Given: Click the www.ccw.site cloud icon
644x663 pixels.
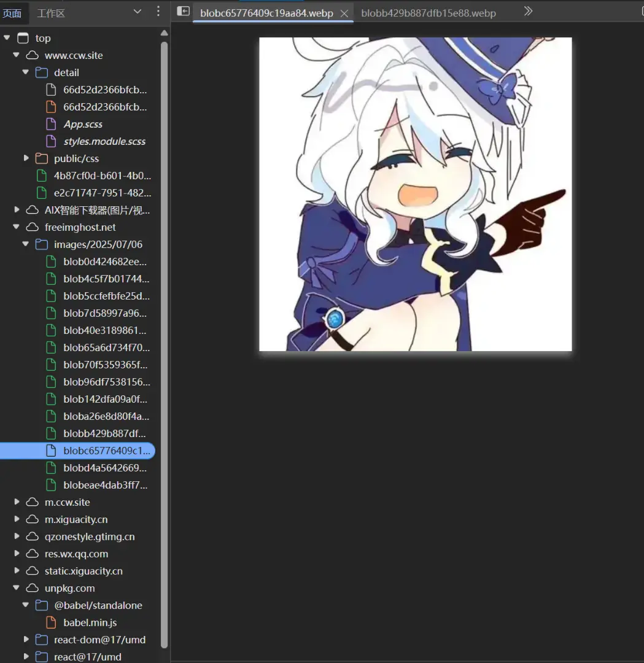Looking at the screenshot, I should 32,55.
